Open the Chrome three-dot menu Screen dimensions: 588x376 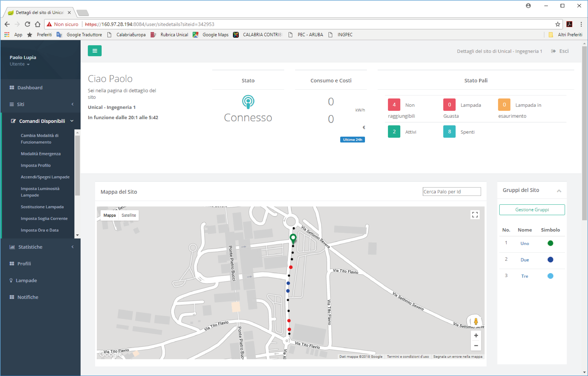pos(581,24)
